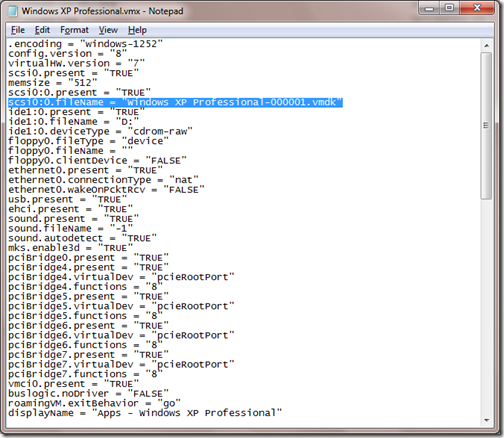Open the View menu
504x438 pixels.
(x=108, y=30)
